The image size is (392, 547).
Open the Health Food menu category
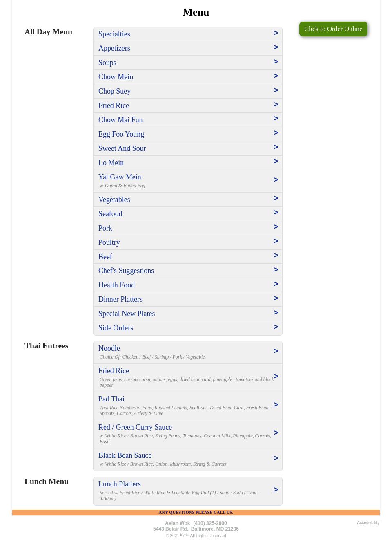pos(116,285)
